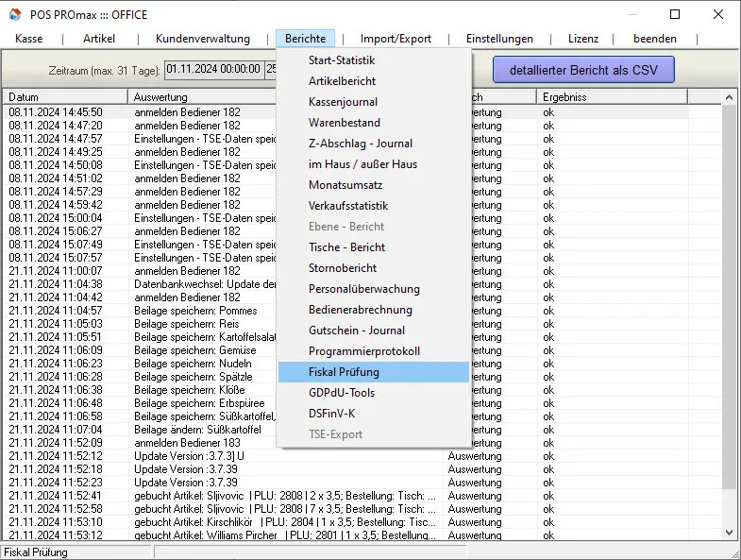Click the start date field 01.11.2024 00:00:00
Image resolution: width=741 pixels, height=560 pixels.
213,70
